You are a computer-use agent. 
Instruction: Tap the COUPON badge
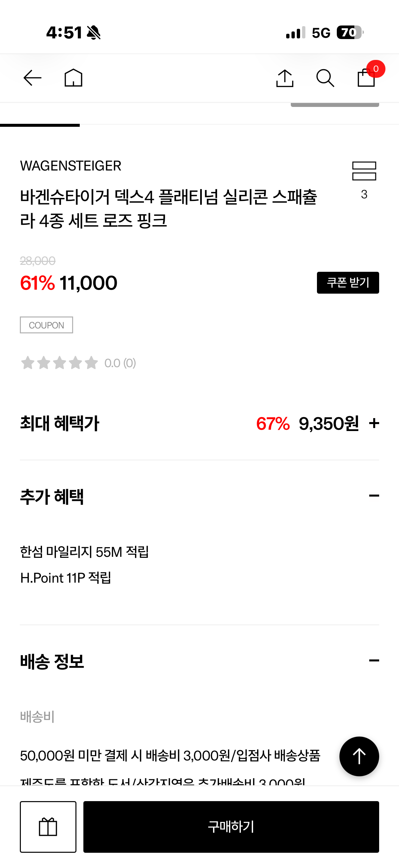(x=46, y=325)
